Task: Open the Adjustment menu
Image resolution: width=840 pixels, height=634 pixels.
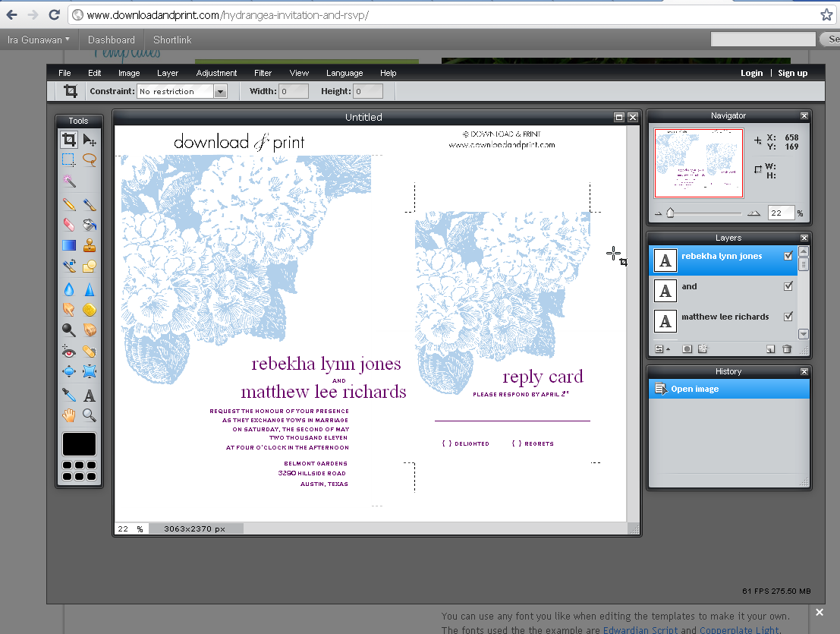Action: tap(216, 73)
